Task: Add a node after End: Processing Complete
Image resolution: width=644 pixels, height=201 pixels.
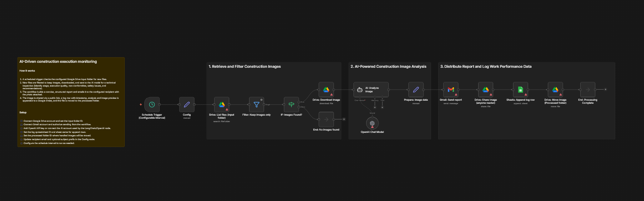Action: click(606, 90)
